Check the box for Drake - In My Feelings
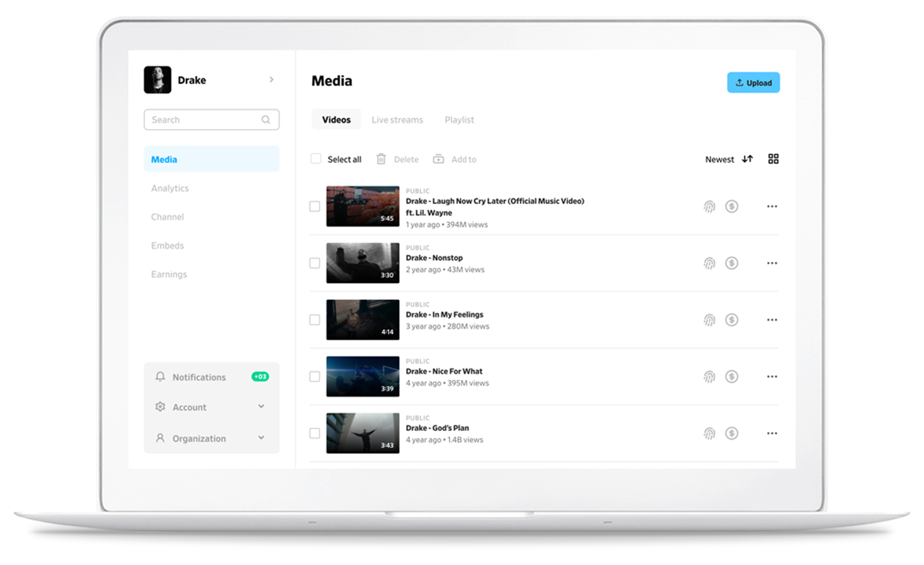Image resolution: width=924 pixels, height=565 pixels. click(314, 320)
